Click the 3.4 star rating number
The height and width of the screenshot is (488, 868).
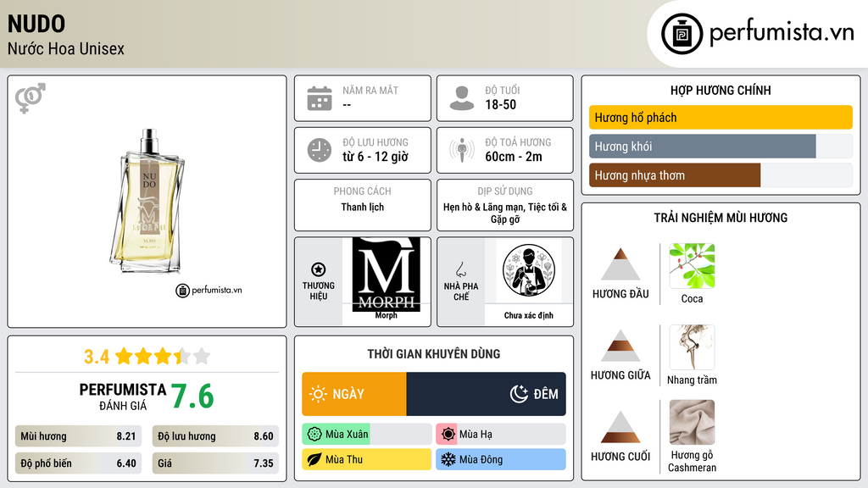(x=97, y=357)
